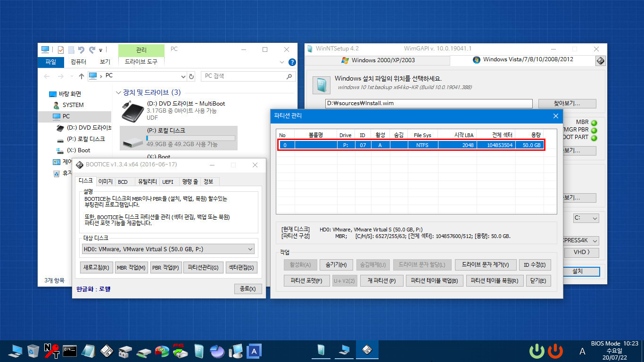This screenshot has width=644, height=362.
Task: Open the drive toolbox icon on the taskbar
Action: point(125,351)
